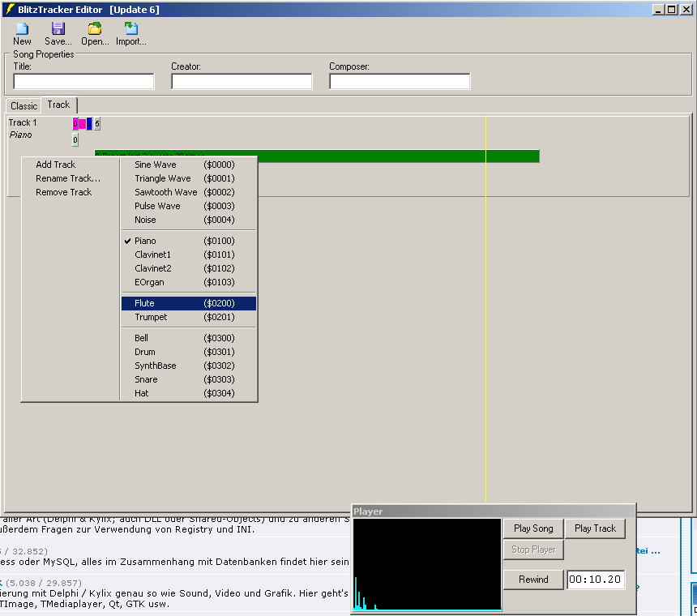
Task: Click the Open folder icon
Action: click(x=94, y=29)
